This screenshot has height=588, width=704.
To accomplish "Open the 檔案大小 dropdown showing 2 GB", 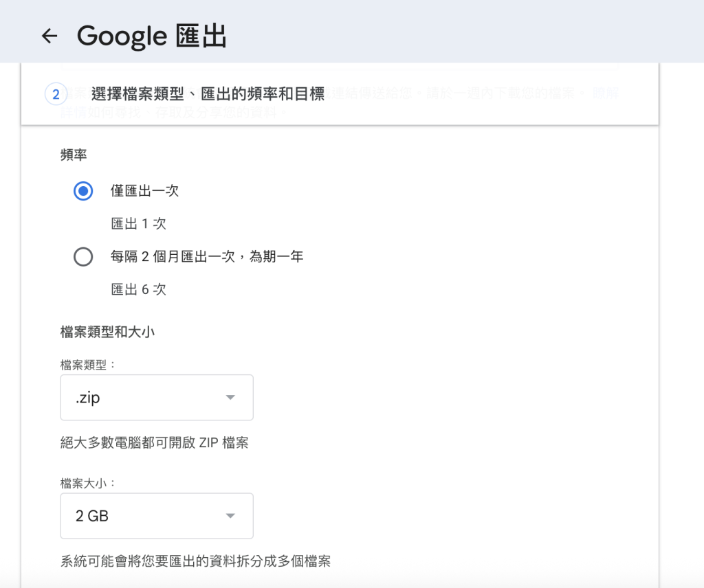I will pyautogui.click(x=156, y=516).
